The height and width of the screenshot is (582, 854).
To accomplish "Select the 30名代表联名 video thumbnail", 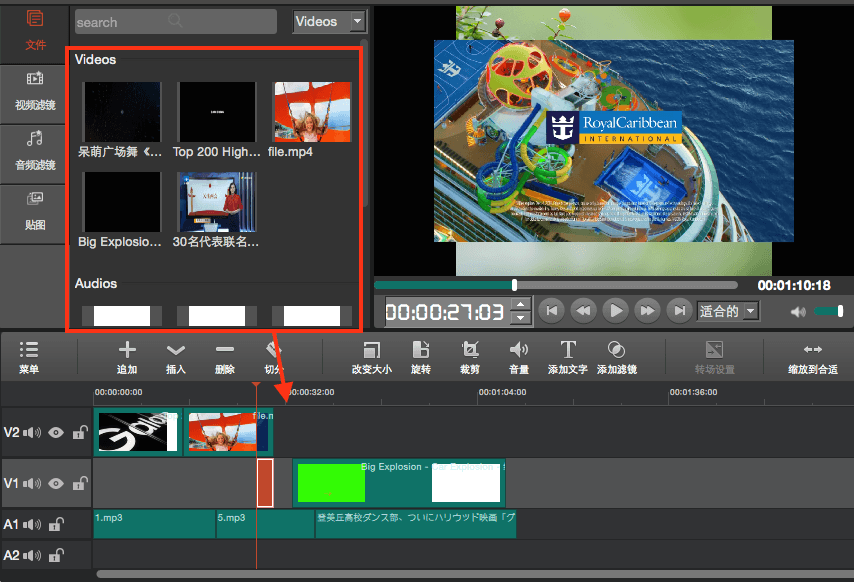I will click(217, 202).
